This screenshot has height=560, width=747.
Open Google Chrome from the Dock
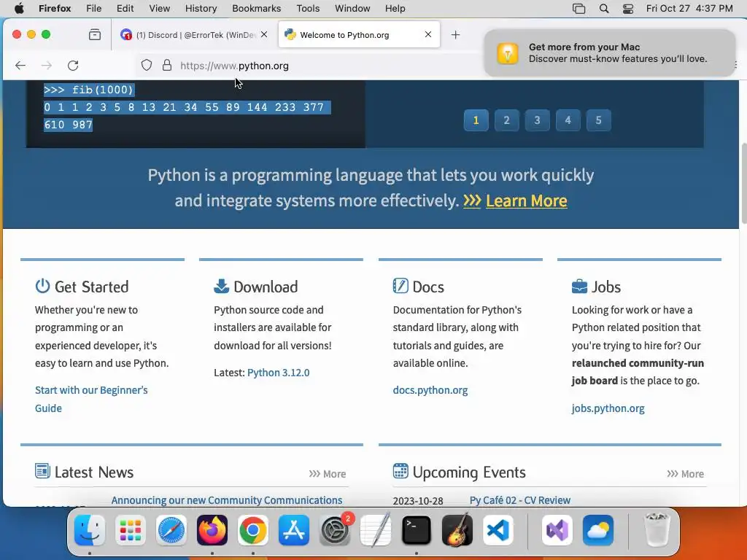(253, 530)
